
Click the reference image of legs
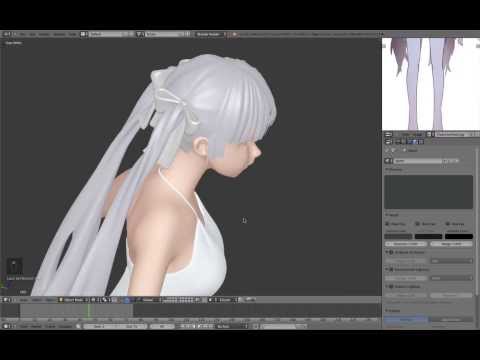point(431,84)
